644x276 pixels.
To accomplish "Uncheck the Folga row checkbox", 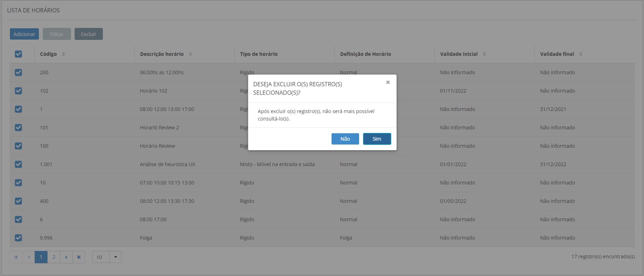I will pos(18,238).
